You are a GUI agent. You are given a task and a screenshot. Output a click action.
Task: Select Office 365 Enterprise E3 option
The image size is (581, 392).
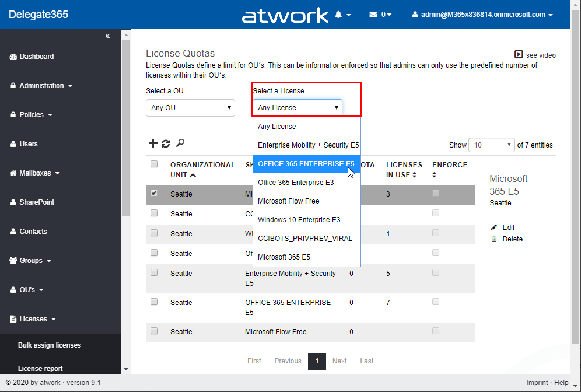pyautogui.click(x=296, y=183)
